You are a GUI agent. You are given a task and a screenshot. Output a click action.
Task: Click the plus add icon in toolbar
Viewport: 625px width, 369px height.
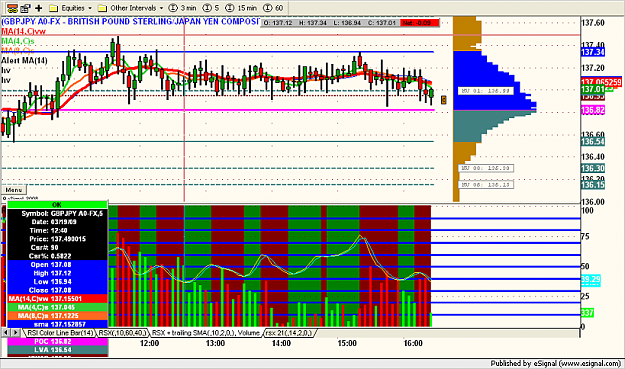click(x=39, y=8)
